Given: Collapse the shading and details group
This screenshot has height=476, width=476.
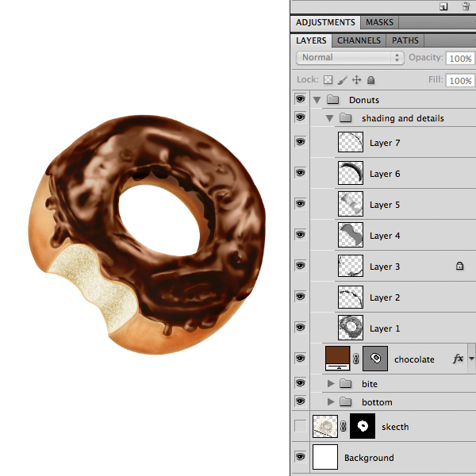Looking at the screenshot, I should point(329,118).
